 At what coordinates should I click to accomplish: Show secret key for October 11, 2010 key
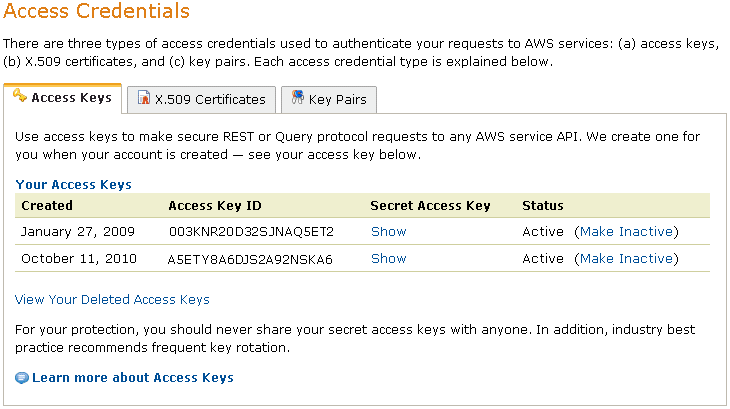coord(388,258)
